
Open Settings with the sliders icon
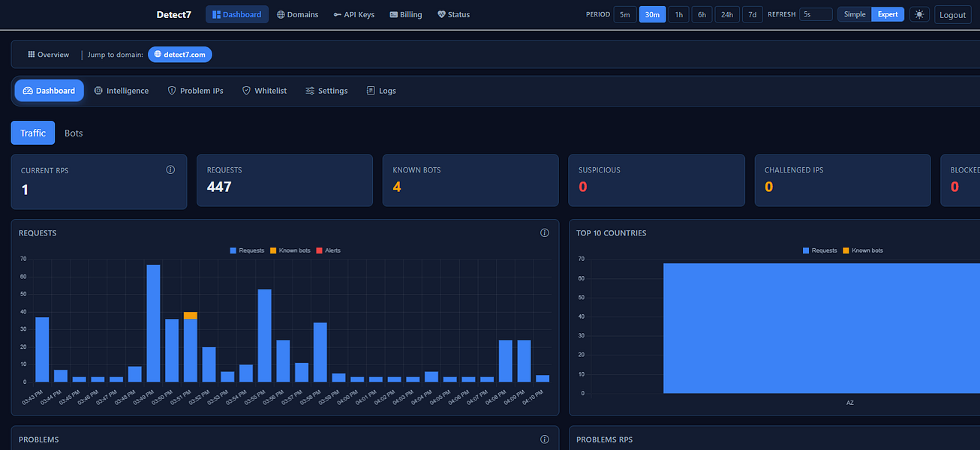tap(326, 91)
